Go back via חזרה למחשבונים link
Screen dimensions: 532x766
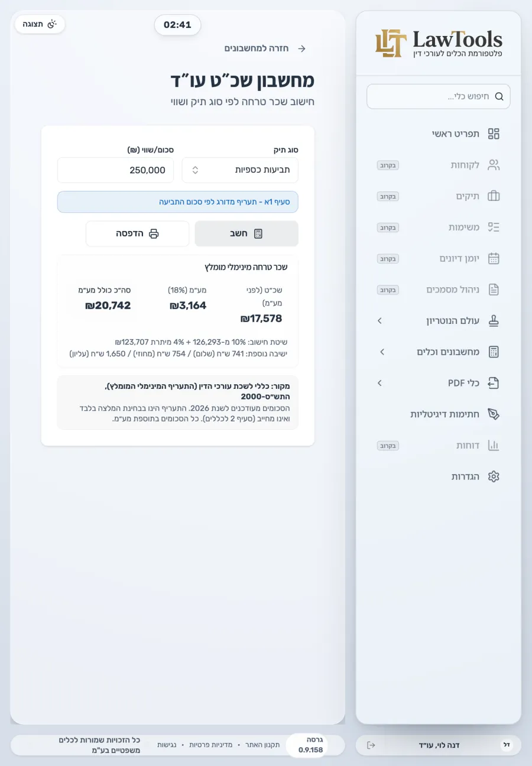pyautogui.click(x=265, y=48)
